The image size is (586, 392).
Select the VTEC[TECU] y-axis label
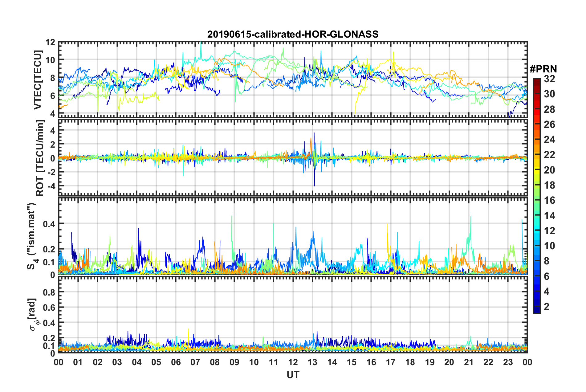38,80
